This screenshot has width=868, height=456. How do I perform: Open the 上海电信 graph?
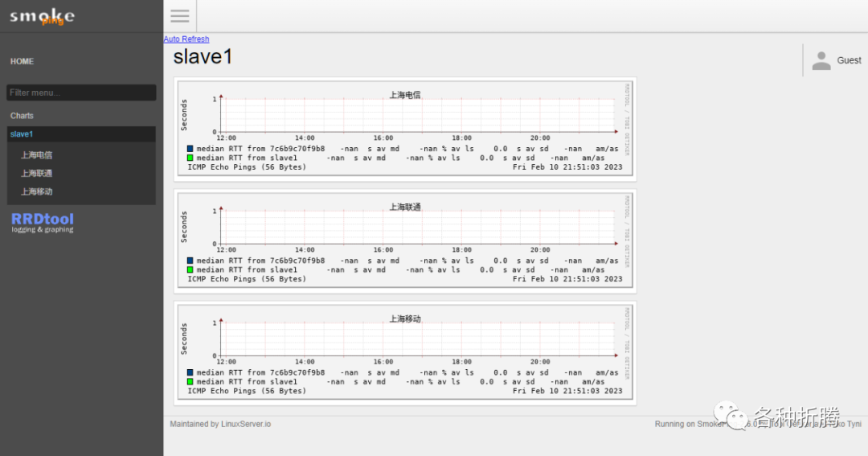(405, 129)
